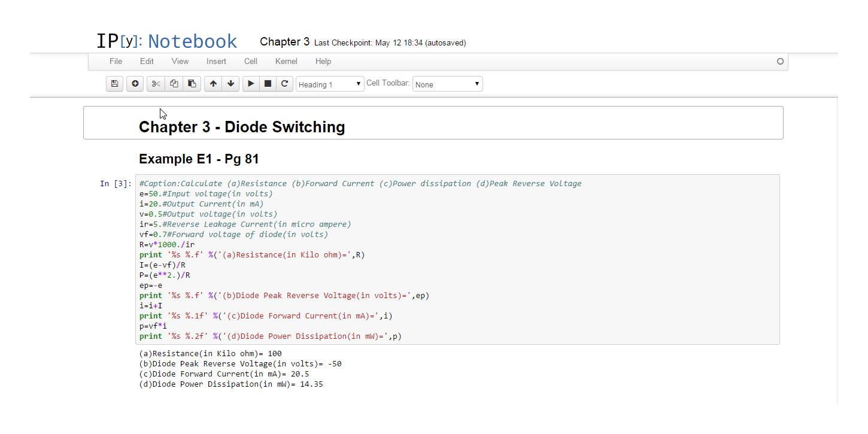868x434 pixels.
Task: Save the notebook with the floppy disk icon
Action: tap(115, 84)
